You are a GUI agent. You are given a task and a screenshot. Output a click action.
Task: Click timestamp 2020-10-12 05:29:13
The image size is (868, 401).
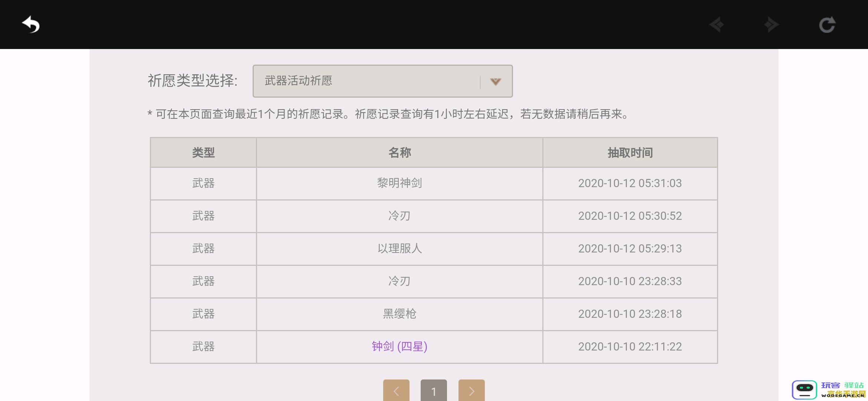[x=630, y=248]
